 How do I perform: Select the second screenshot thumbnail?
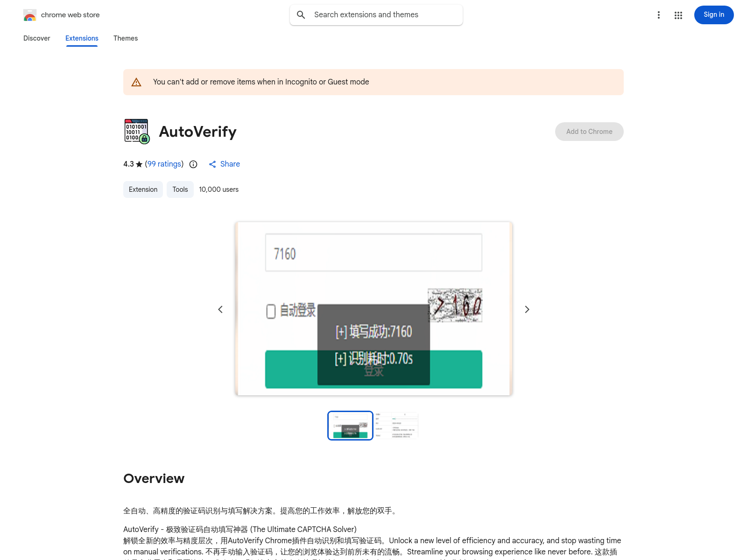pyautogui.click(x=396, y=425)
